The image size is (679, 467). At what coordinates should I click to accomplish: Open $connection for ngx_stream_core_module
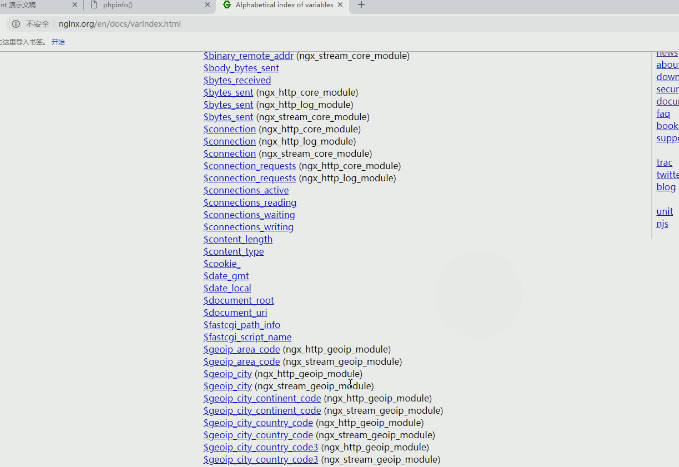[230, 153]
